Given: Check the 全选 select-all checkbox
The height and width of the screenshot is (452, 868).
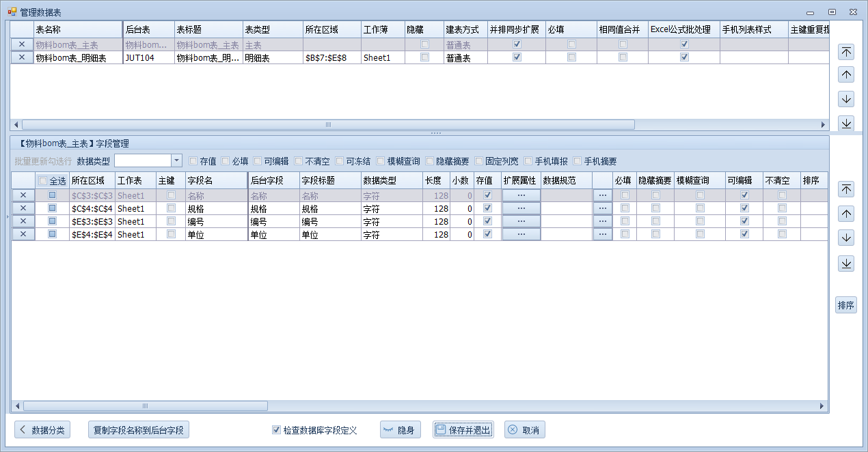Looking at the screenshot, I should [x=43, y=181].
